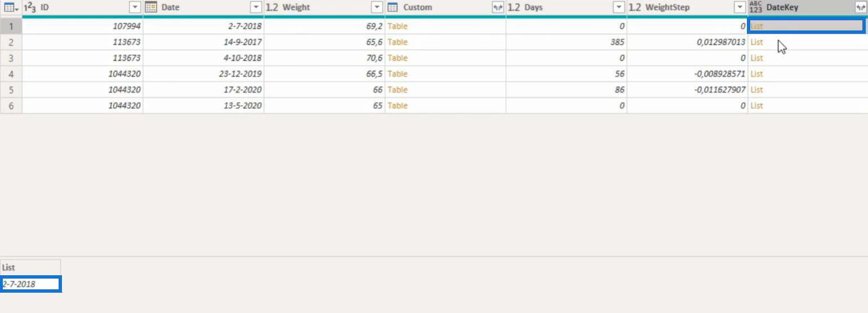Screen dimensions: 868x313
Task: Open the Table link in the 17-2-2020 row
Action: click(x=397, y=90)
